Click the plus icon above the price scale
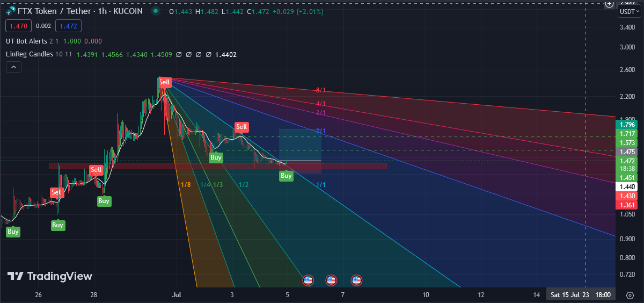 (x=609, y=4)
